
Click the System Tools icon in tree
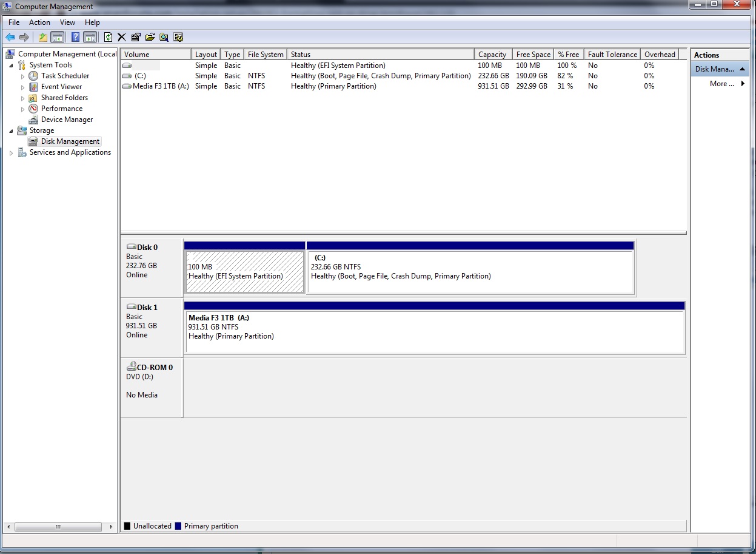(22, 65)
